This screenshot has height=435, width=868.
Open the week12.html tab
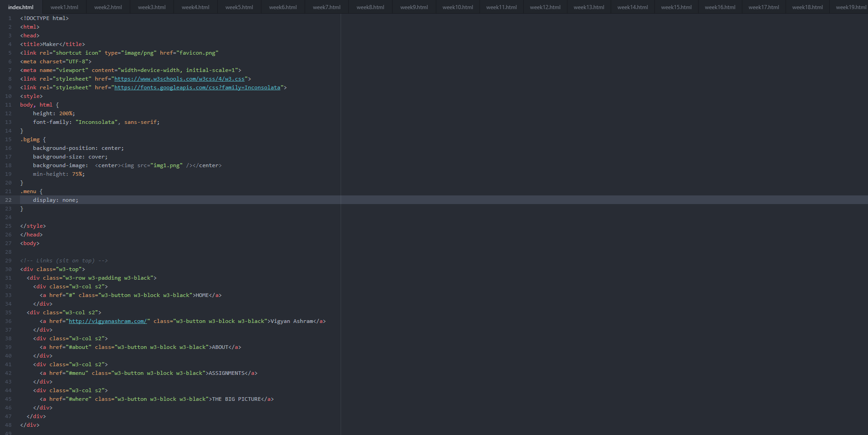pos(545,7)
